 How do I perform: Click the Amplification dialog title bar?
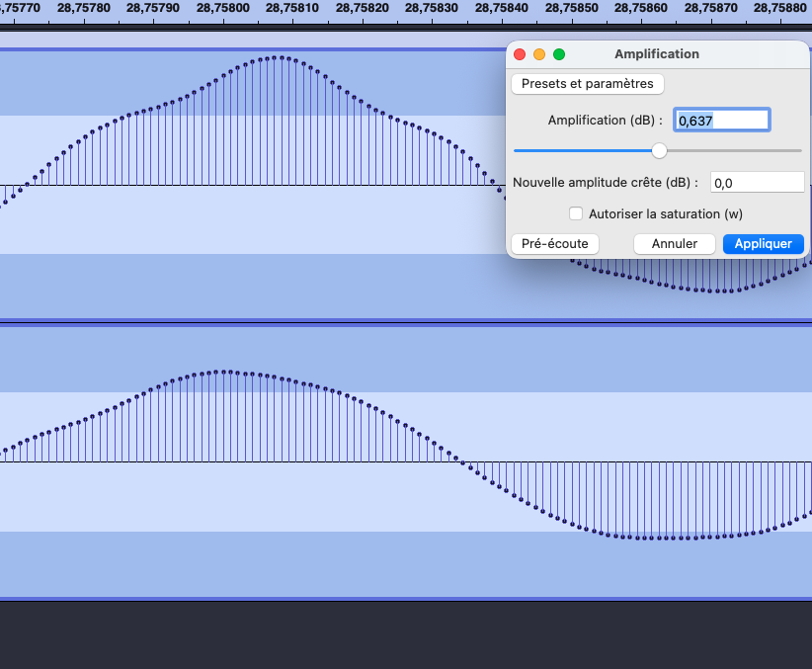pyautogui.click(x=657, y=54)
